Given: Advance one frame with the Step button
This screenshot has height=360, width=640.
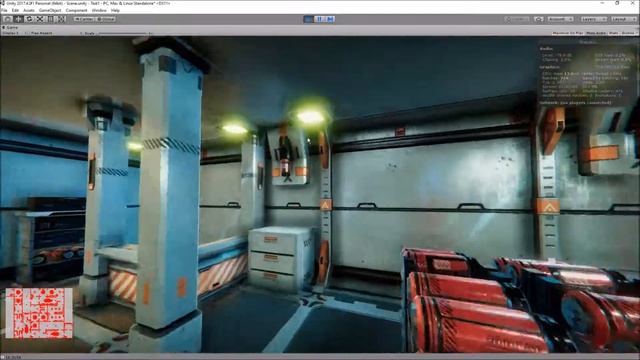Looking at the screenshot, I should coord(330,19).
